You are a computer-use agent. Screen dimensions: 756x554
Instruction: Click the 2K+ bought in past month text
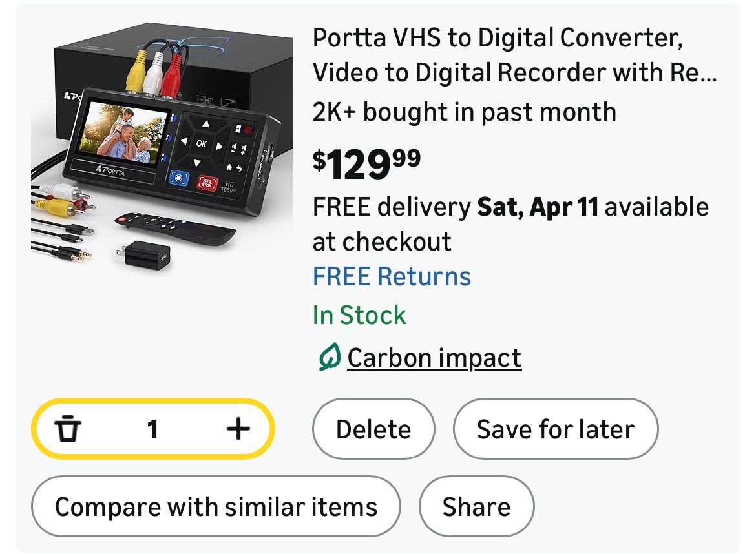pyautogui.click(x=464, y=112)
